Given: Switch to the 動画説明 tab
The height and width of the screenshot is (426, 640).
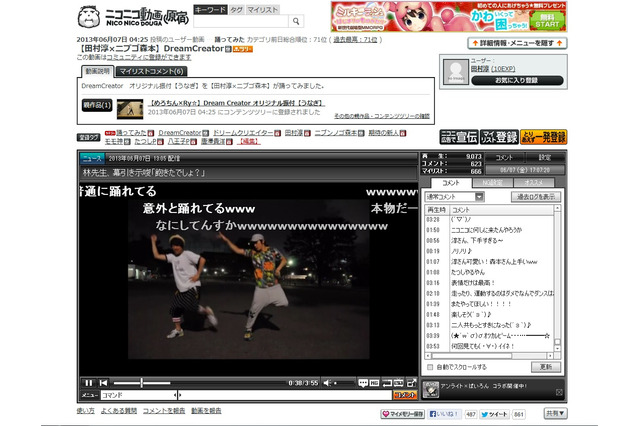Looking at the screenshot, I should tap(98, 71).
